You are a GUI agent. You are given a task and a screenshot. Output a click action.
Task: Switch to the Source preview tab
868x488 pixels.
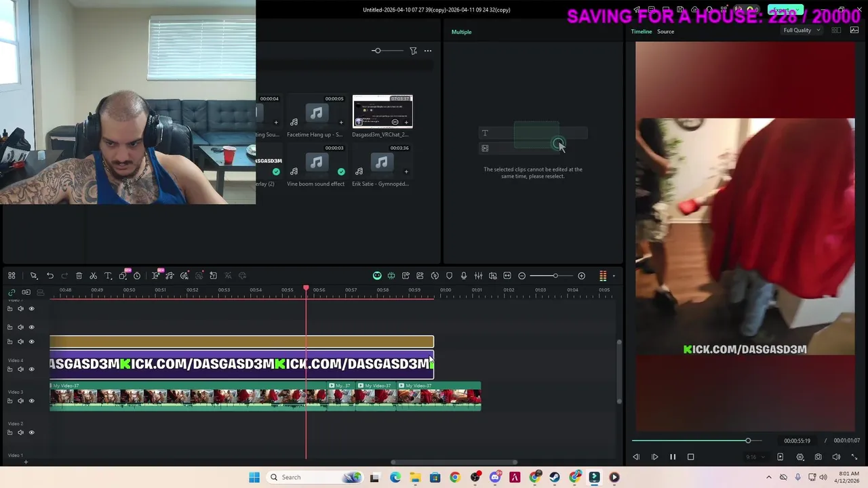coord(665,32)
